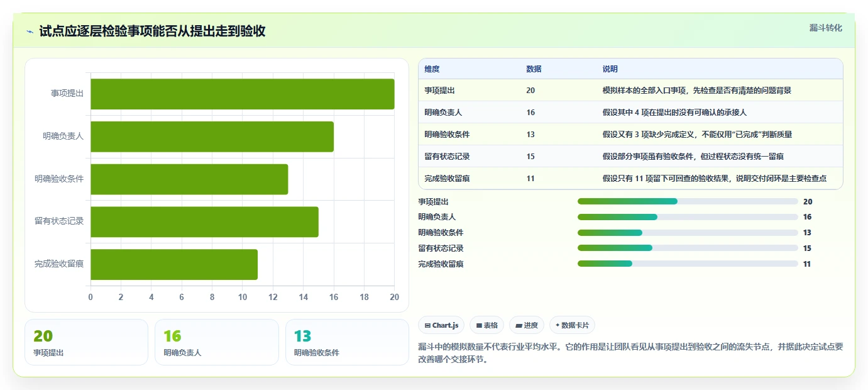Click description starting 假设只有 11 项

click(x=714, y=179)
